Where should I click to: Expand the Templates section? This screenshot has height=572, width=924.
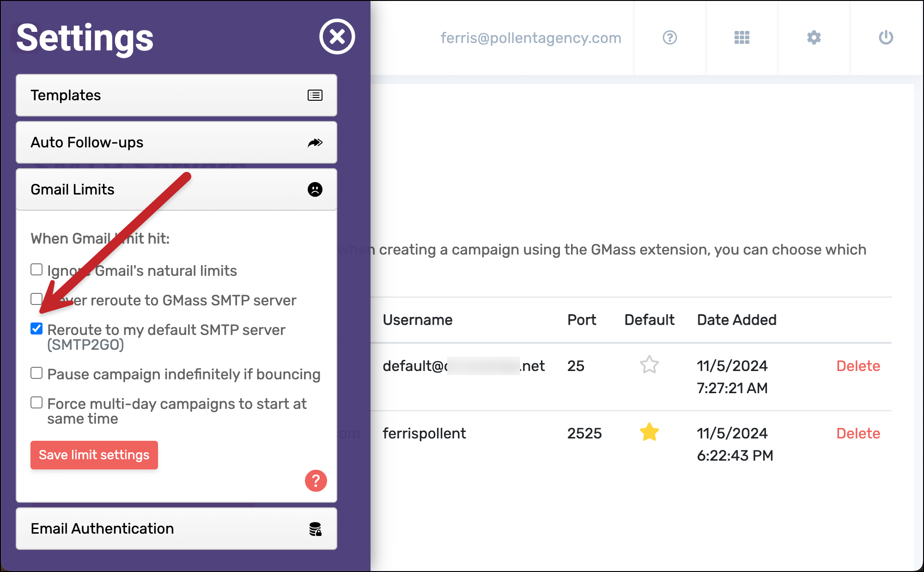pos(176,95)
